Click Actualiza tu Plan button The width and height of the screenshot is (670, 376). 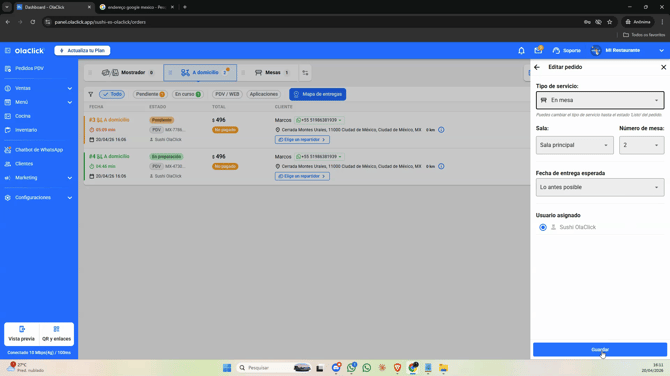(82, 50)
